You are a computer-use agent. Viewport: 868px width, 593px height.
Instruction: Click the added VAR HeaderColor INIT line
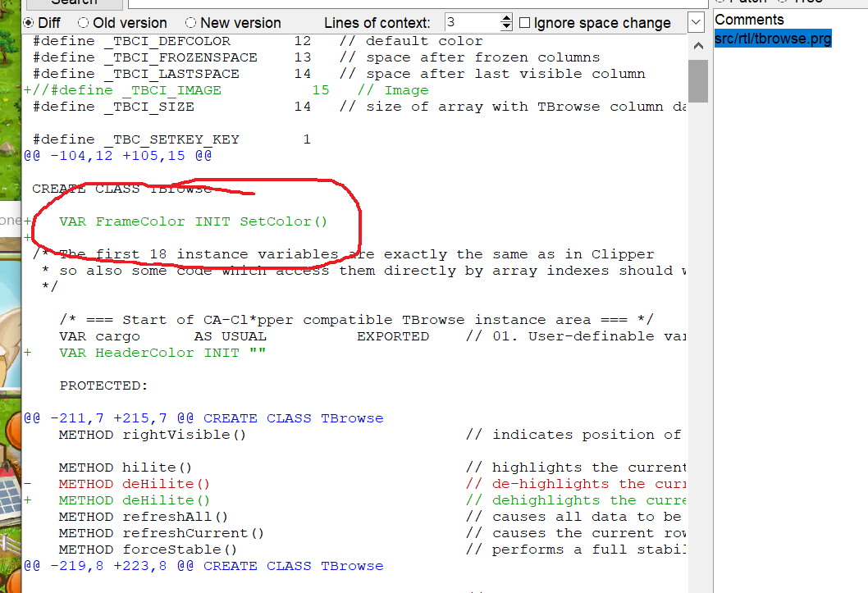tap(162, 353)
